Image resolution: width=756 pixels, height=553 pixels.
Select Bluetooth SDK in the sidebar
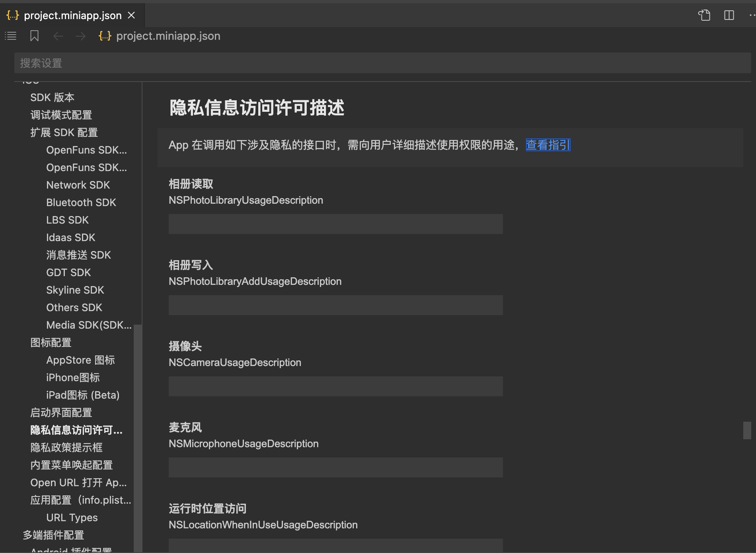point(81,203)
